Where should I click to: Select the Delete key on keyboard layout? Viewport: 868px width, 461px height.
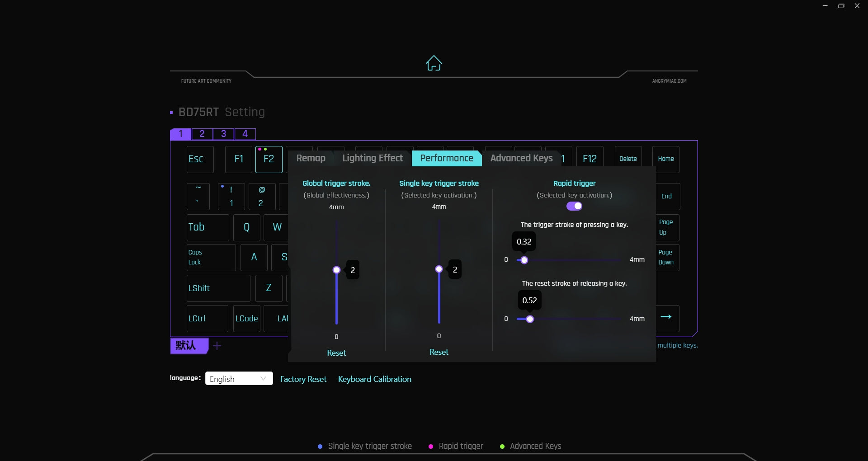pyautogui.click(x=628, y=159)
